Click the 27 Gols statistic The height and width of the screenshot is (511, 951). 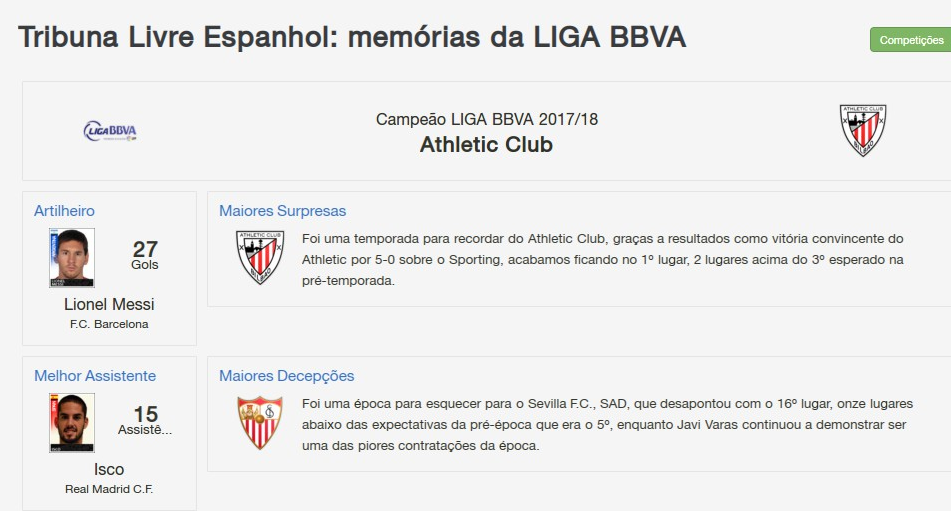point(145,254)
